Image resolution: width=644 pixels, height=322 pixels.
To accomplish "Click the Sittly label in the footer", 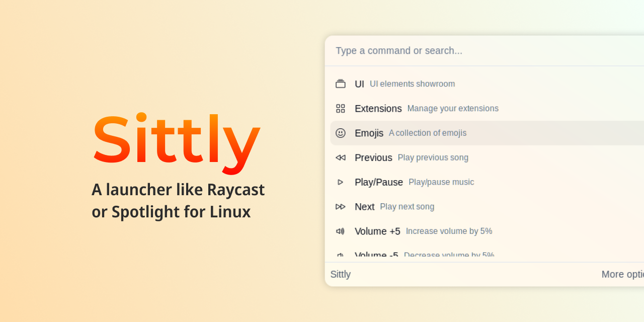I will (340, 274).
